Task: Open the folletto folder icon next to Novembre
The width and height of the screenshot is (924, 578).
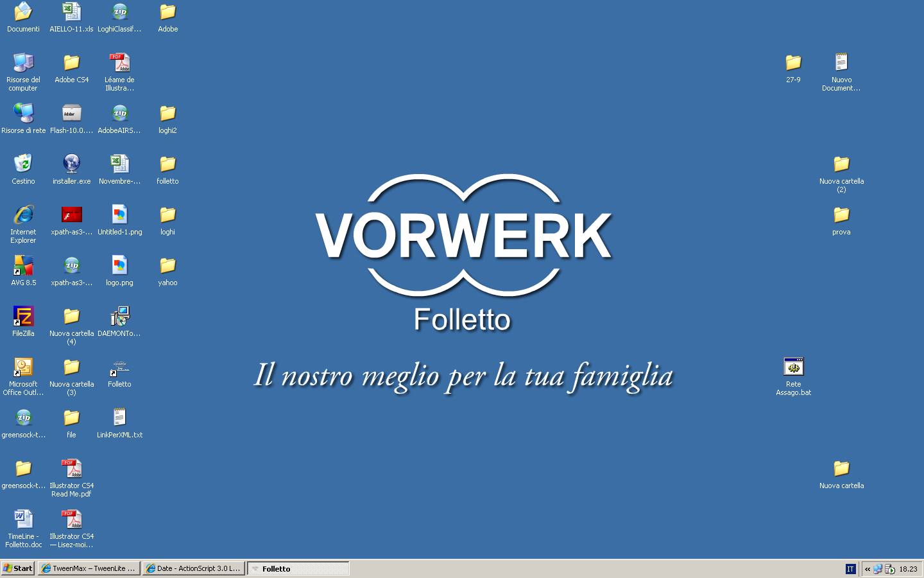Action: [167, 164]
